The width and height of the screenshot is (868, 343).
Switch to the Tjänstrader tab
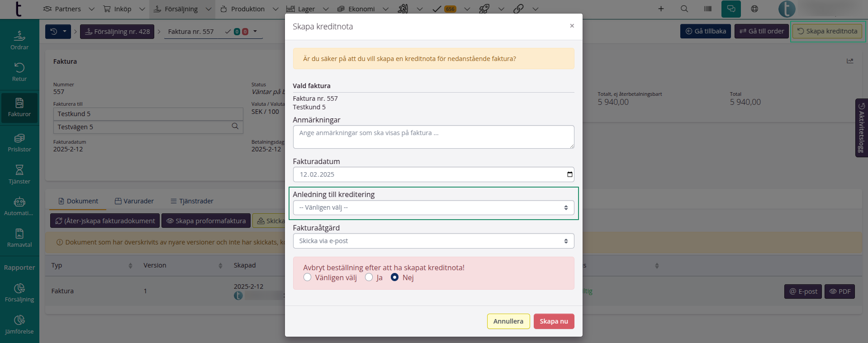point(192,201)
